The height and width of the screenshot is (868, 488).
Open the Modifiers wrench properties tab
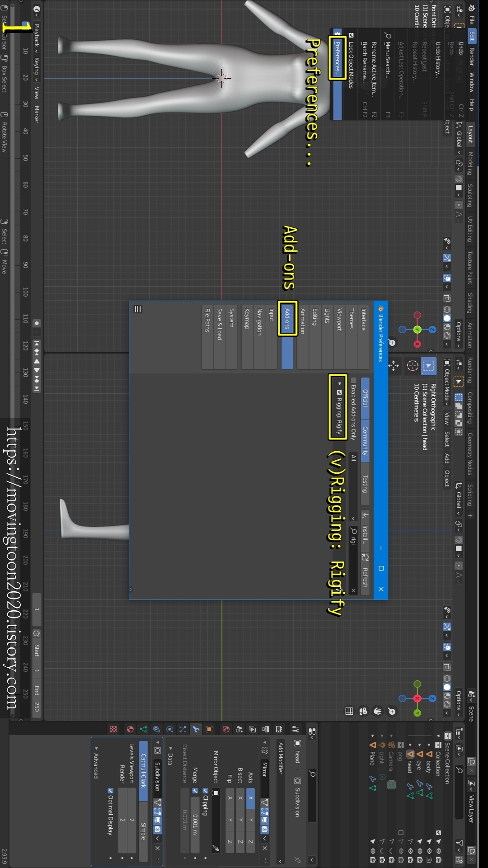196,729
